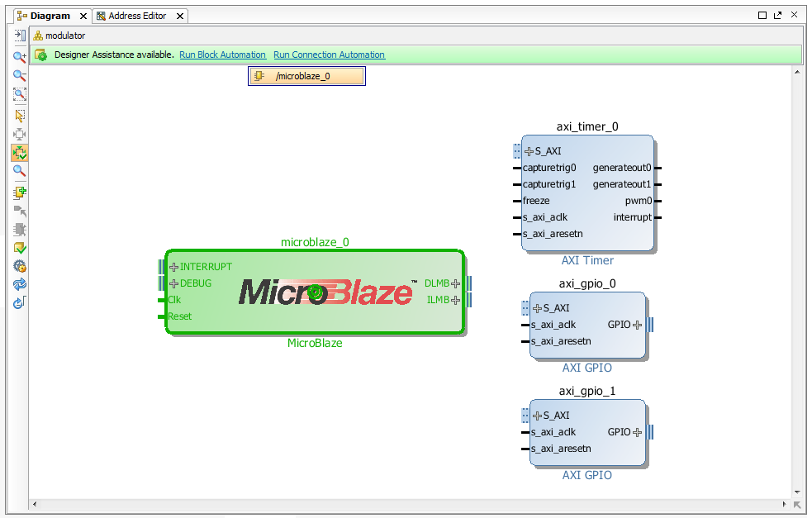Open the Address Editor tab

[137, 16]
